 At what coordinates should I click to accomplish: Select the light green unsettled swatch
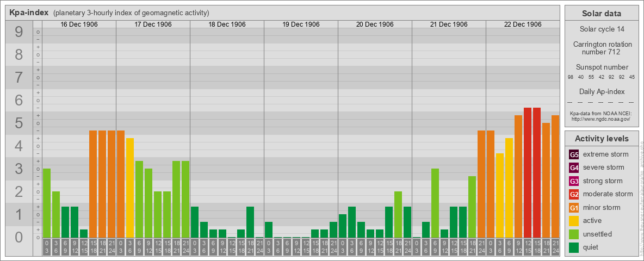574,234
